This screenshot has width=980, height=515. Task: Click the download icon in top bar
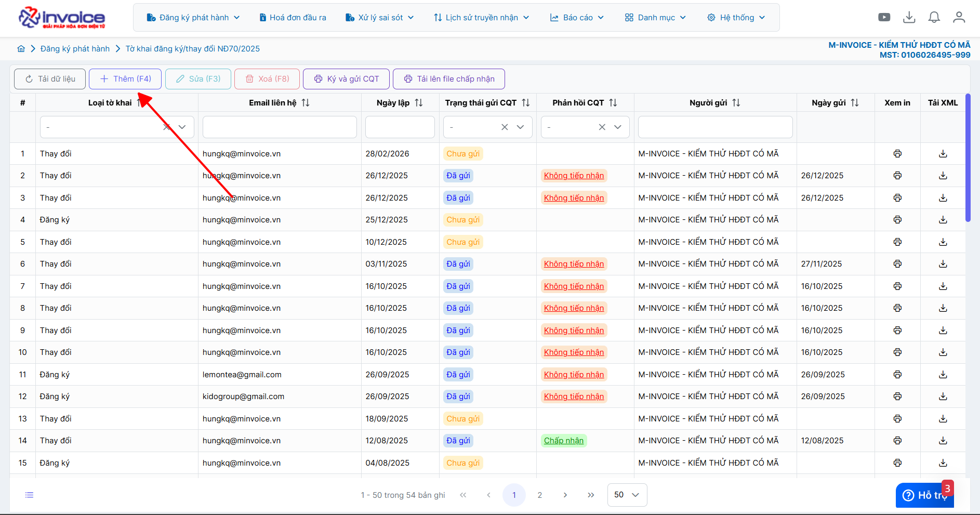click(x=909, y=17)
